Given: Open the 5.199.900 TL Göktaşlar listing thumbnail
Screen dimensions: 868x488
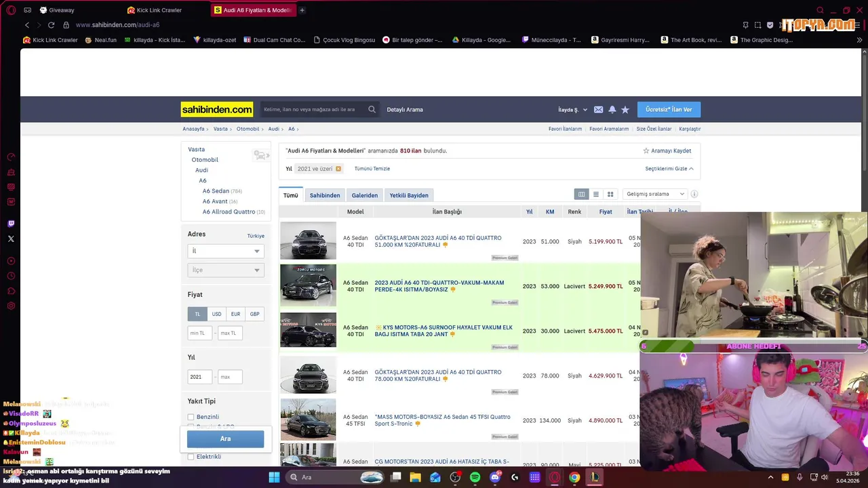Looking at the screenshot, I should click(x=308, y=241).
